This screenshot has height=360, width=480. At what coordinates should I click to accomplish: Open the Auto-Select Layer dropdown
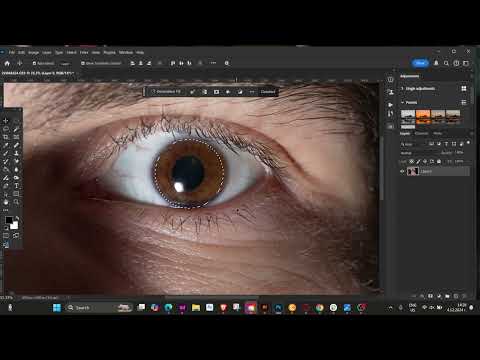click(x=65, y=63)
